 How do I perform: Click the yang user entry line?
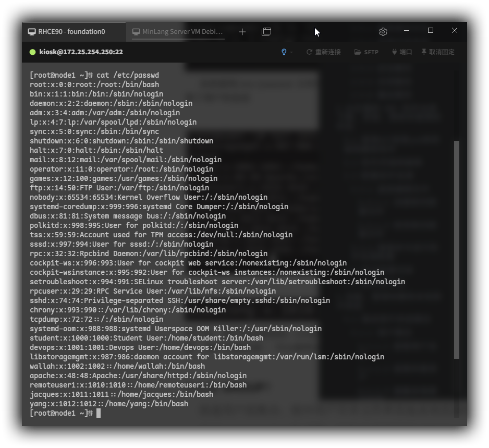pyautogui.click(x=108, y=404)
